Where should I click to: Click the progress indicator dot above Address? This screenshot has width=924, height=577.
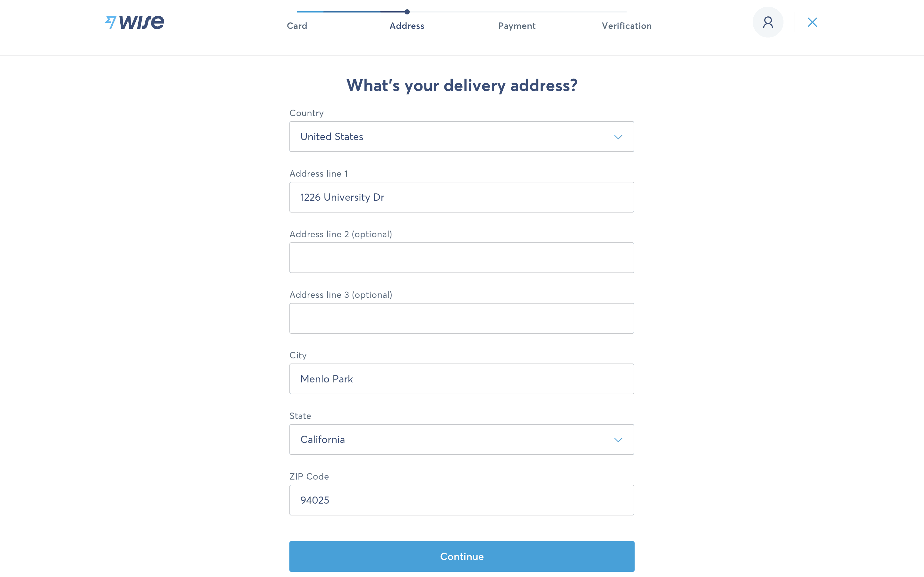click(407, 12)
